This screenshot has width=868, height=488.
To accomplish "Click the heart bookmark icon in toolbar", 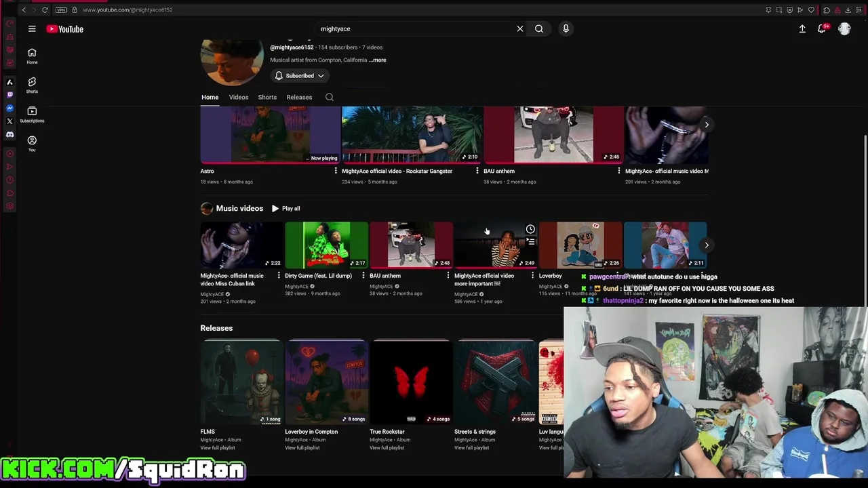I will pos(811,9).
